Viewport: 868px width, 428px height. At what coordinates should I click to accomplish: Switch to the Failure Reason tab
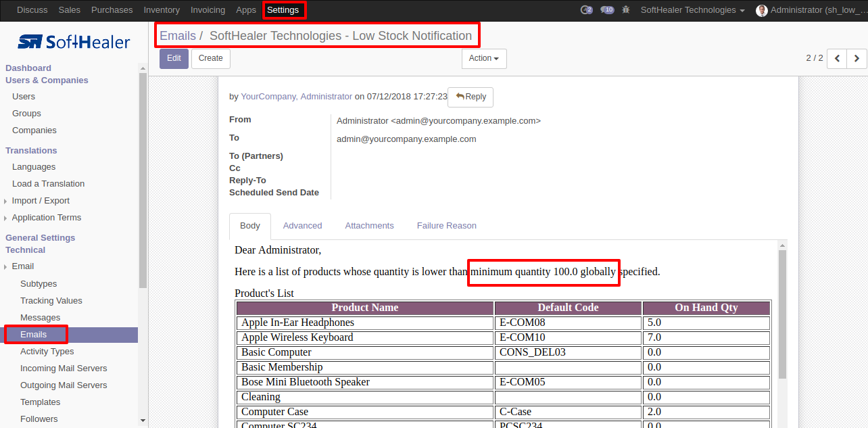tap(446, 226)
